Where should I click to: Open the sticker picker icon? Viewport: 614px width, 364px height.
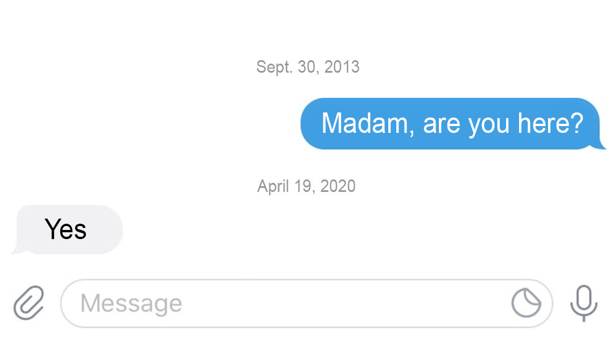point(526,303)
